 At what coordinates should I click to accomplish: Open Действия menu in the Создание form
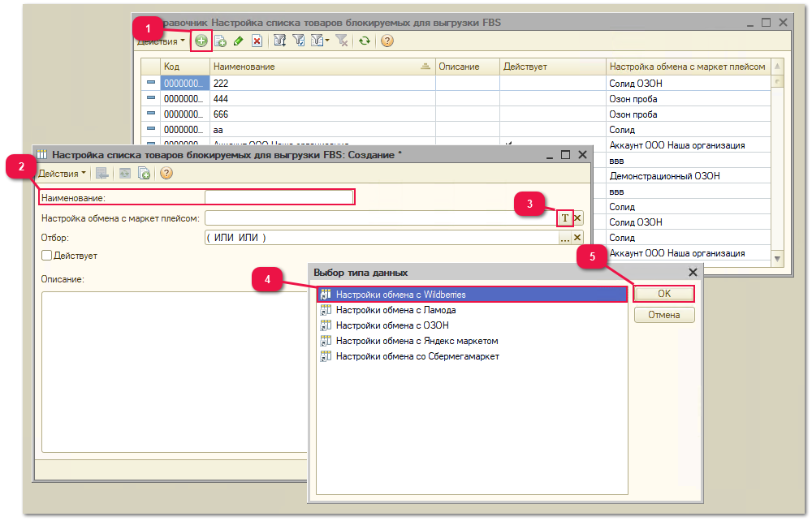click(x=62, y=174)
